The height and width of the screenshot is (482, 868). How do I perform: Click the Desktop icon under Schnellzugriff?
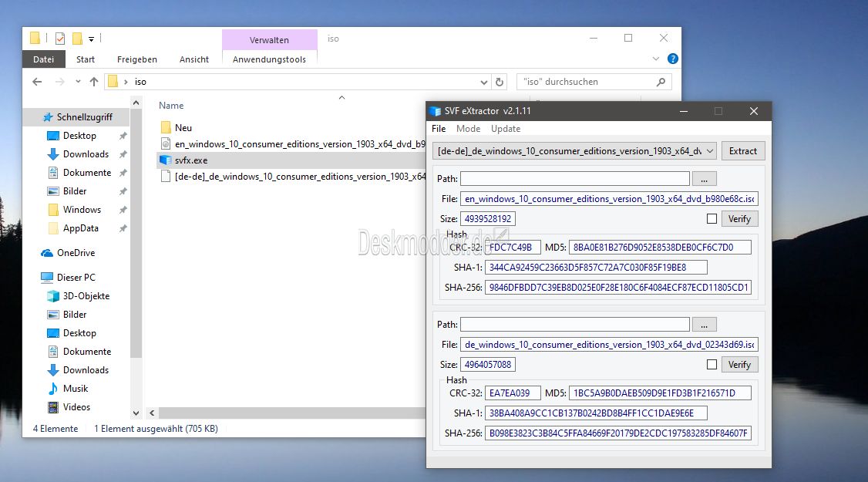(x=53, y=136)
